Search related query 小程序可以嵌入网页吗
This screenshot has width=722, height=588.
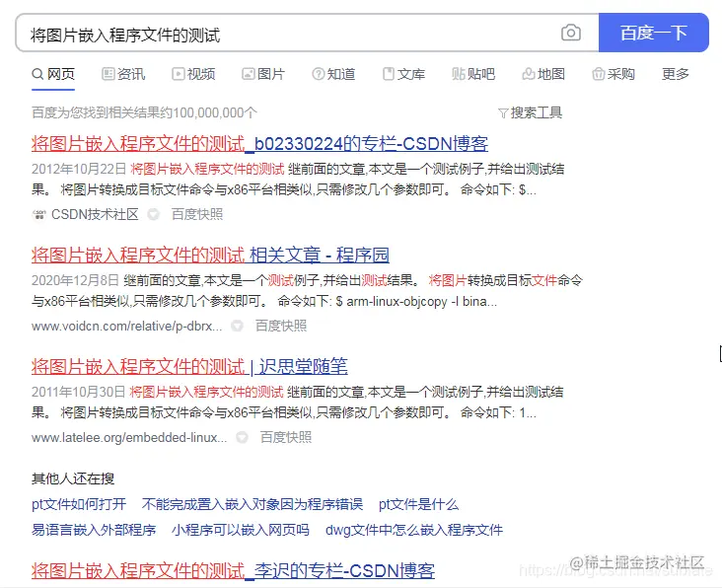pyautogui.click(x=241, y=530)
